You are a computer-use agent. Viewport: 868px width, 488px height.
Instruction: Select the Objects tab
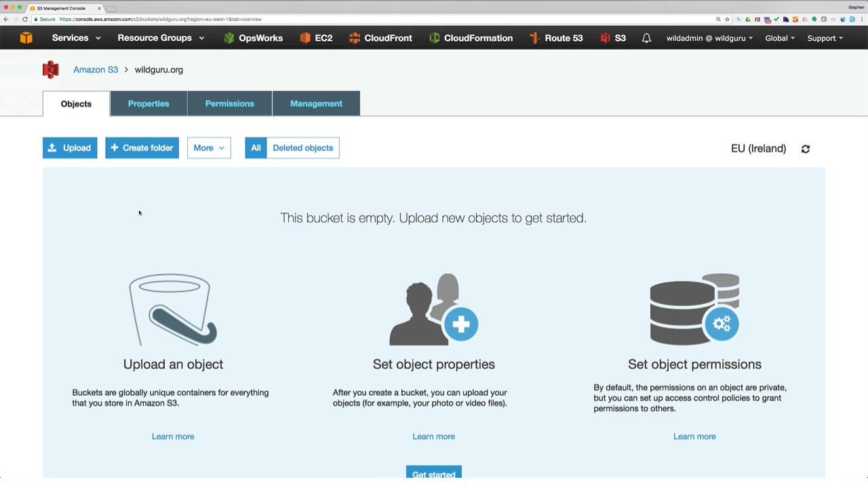[x=76, y=104]
